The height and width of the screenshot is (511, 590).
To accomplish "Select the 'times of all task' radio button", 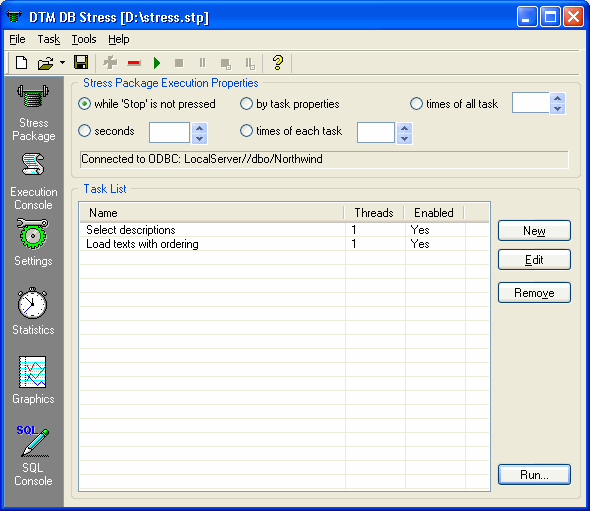I will click(x=416, y=103).
